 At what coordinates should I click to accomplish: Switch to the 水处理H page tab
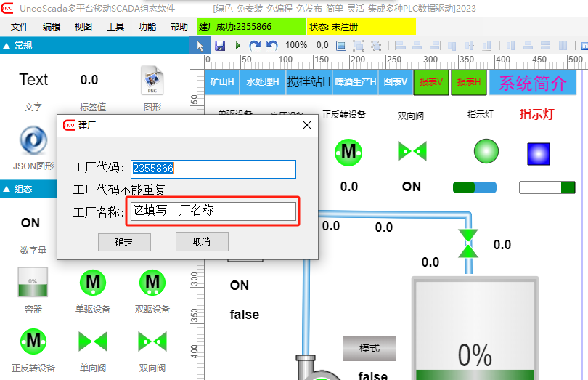[262, 82]
